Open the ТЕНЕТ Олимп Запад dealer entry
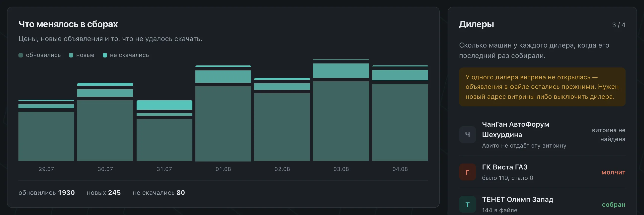The height and width of the screenshot is (215, 644). pyautogui.click(x=542, y=205)
